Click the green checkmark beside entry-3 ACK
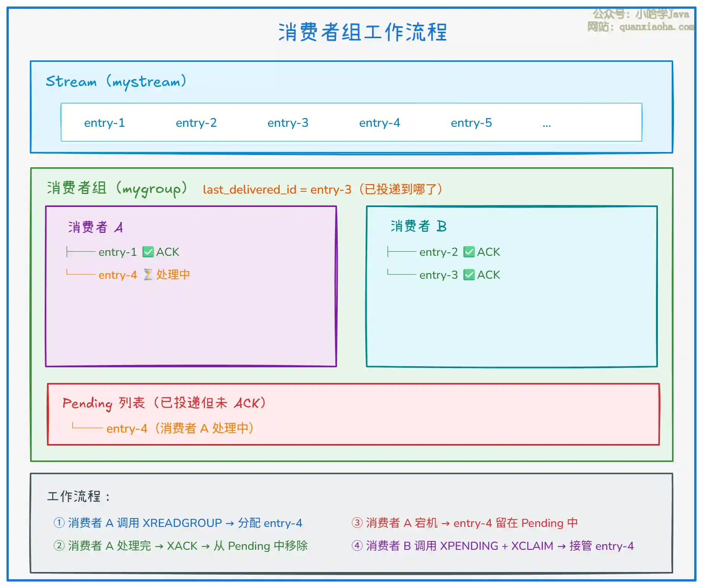 [x=469, y=275]
